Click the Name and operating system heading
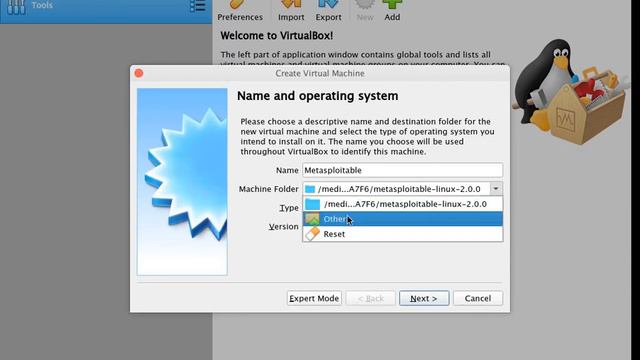The height and width of the screenshot is (360, 640). pos(318,96)
